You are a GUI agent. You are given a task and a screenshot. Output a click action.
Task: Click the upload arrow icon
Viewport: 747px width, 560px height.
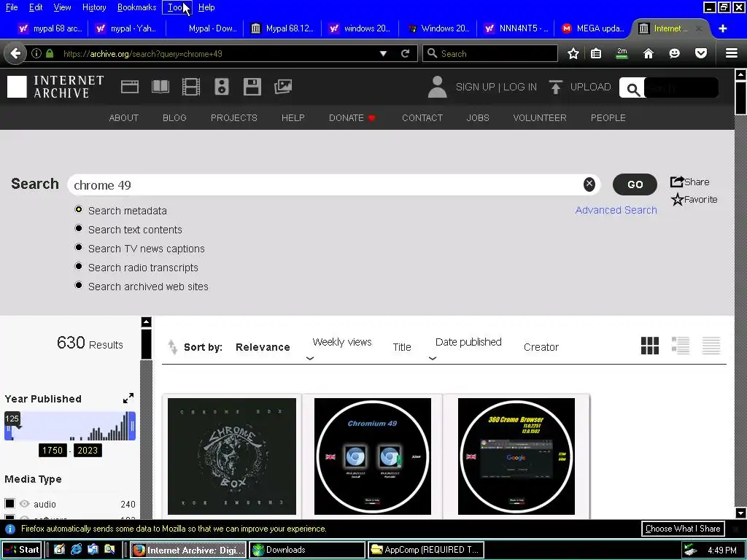(x=555, y=87)
